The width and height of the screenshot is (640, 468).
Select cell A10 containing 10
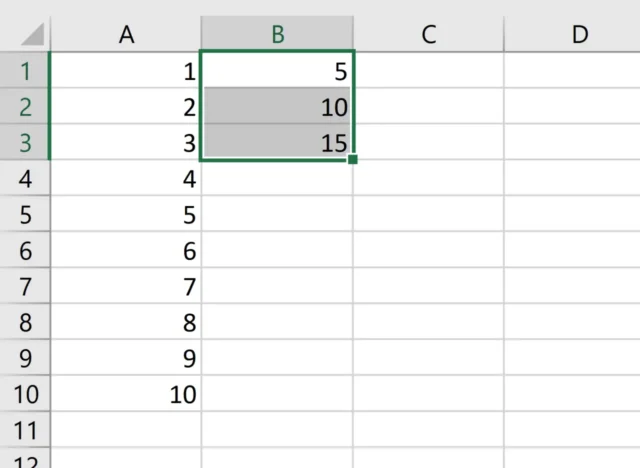(x=126, y=394)
